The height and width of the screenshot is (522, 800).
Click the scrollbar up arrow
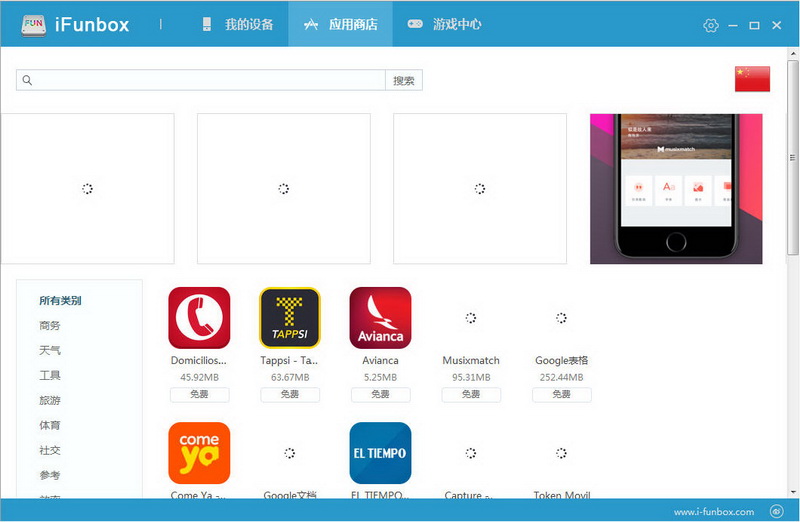point(792,53)
